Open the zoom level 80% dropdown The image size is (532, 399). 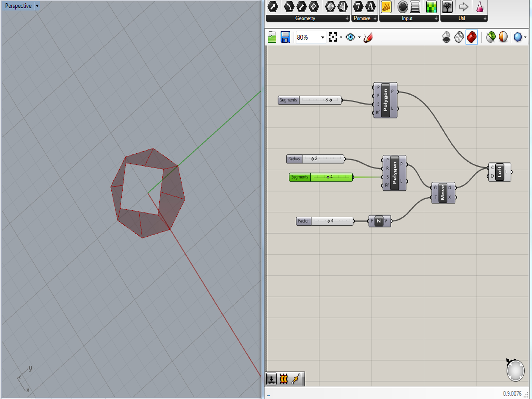(323, 38)
